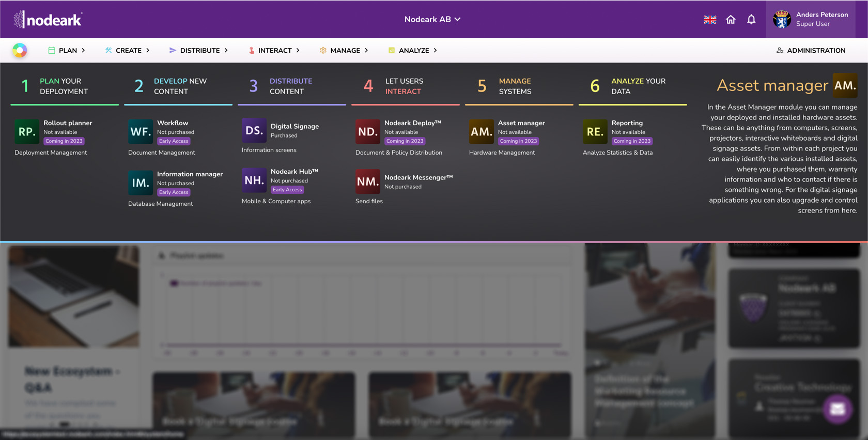Select the Information manager title link
The height and width of the screenshot is (440, 868).
(x=190, y=174)
